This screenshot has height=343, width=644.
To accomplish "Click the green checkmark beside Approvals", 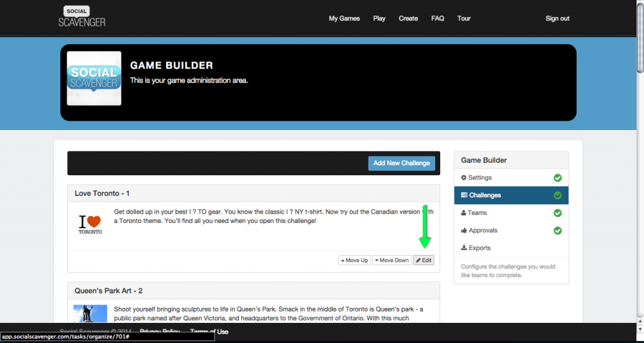I will click(x=557, y=231).
